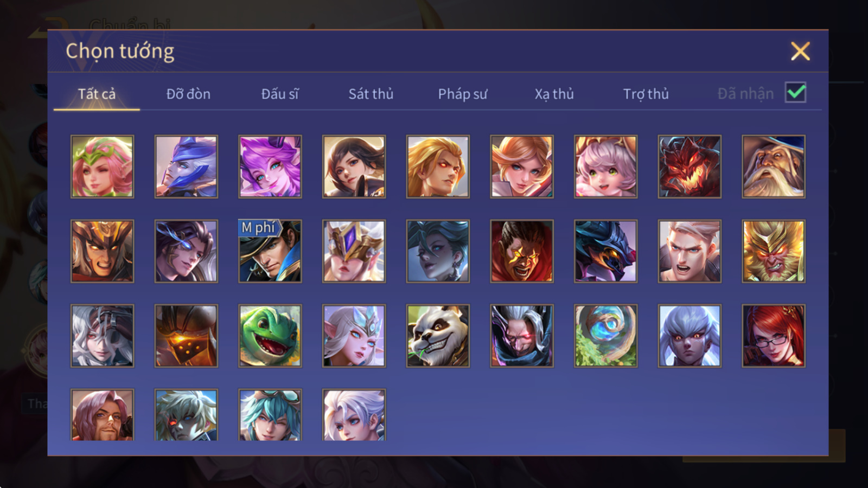Pick the white-bearded old wizard hero
Image resolution: width=868 pixels, height=488 pixels.
point(774,166)
